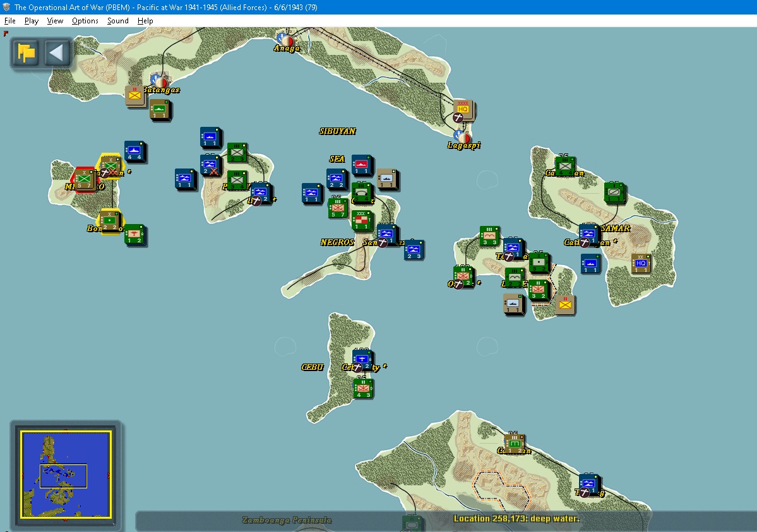757x532 pixels.
Task: Click the SAMAR map label
Action: 616,228
